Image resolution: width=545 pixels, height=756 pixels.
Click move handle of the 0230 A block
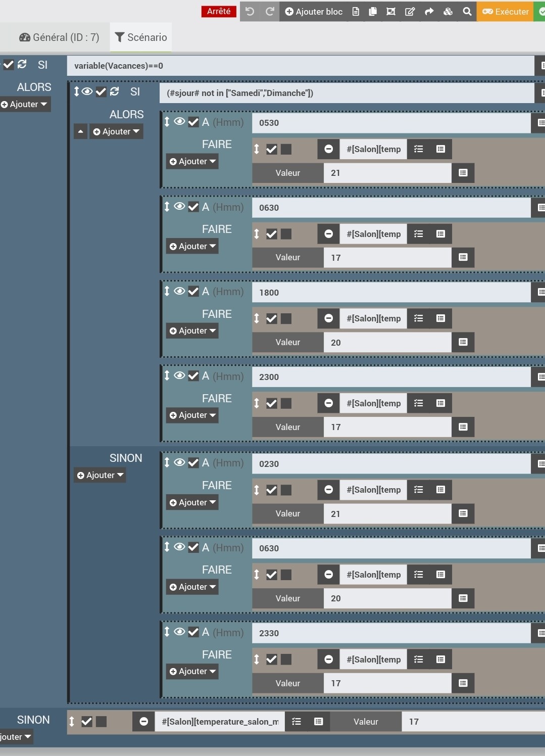coord(167,463)
